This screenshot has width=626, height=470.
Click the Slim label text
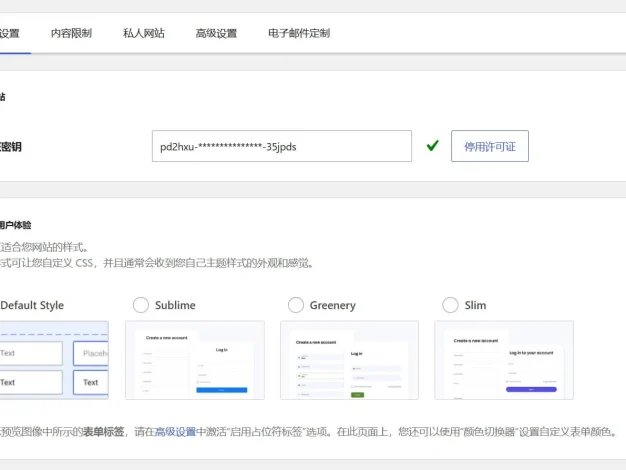475,305
